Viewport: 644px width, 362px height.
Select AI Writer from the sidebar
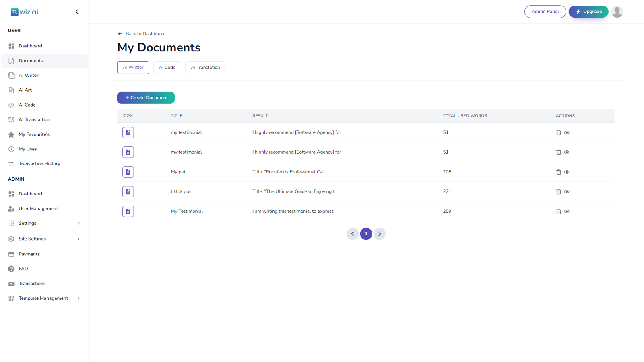(x=28, y=75)
